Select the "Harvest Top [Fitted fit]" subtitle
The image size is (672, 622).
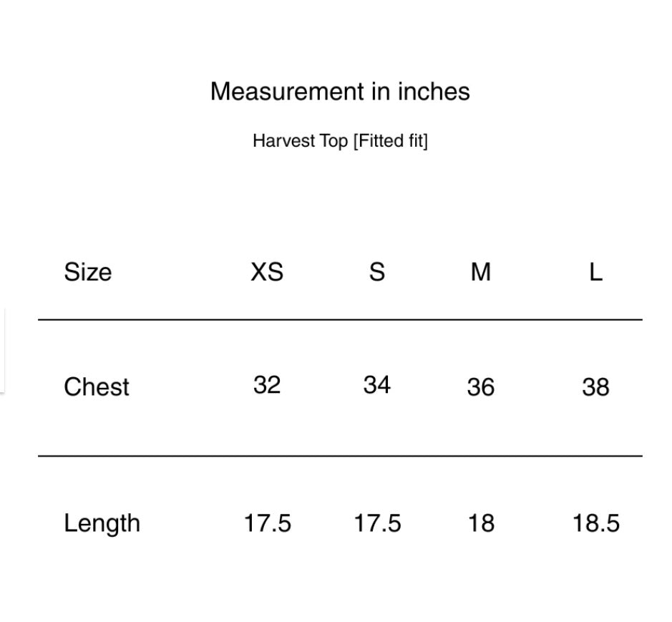pyautogui.click(x=340, y=141)
